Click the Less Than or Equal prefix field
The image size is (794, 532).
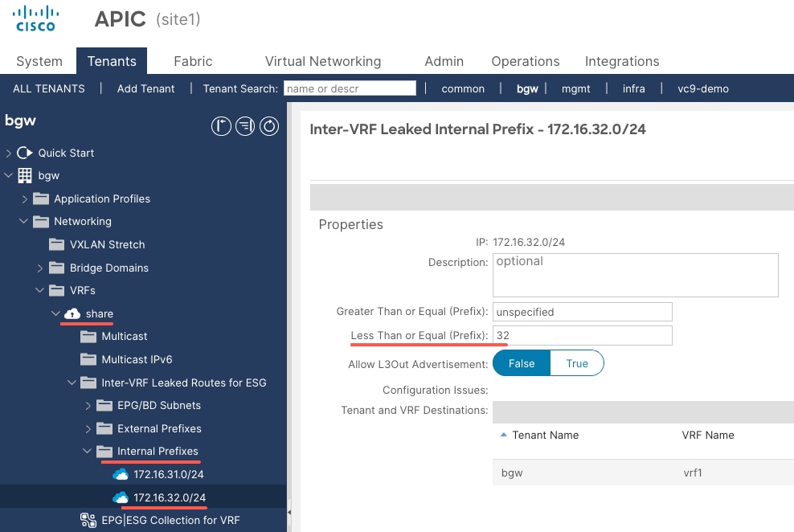coord(583,335)
